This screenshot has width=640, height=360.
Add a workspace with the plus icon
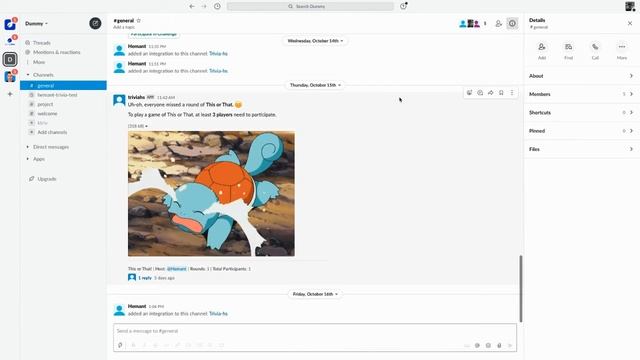click(10, 94)
